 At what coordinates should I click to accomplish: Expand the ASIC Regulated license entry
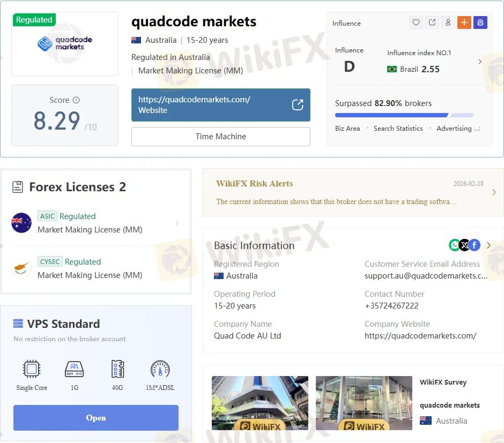point(177,223)
